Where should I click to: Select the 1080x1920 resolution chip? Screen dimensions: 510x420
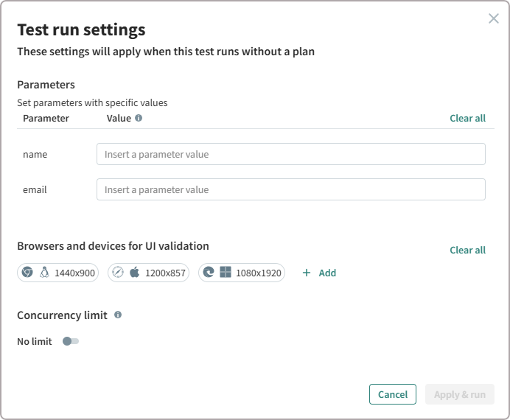[x=258, y=273]
